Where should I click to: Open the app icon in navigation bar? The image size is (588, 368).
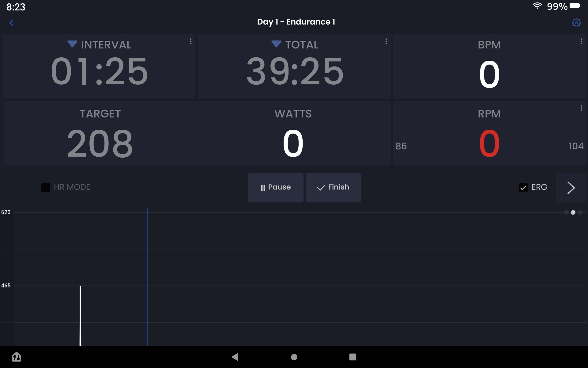[17, 357]
